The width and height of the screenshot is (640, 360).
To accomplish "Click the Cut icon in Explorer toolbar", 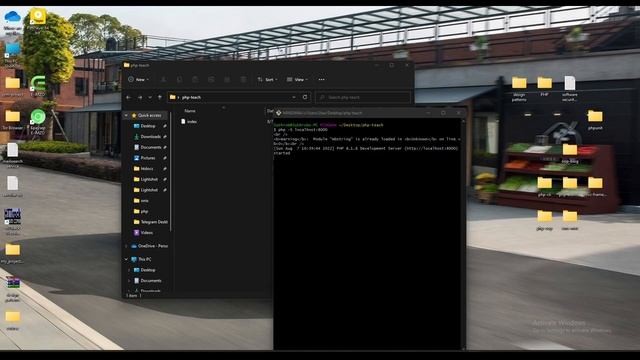I will (x=163, y=80).
